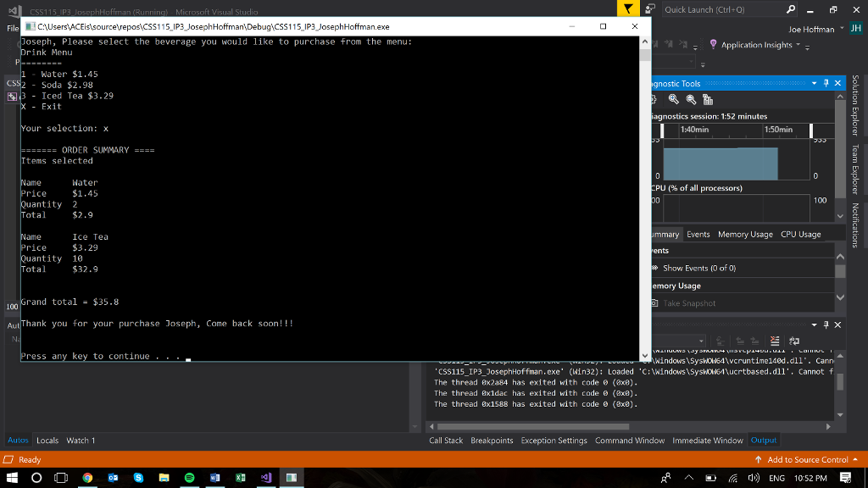Expand the Application Insights dropdown arrow
The width and height of the screenshot is (868, 488).
point(798,45)
